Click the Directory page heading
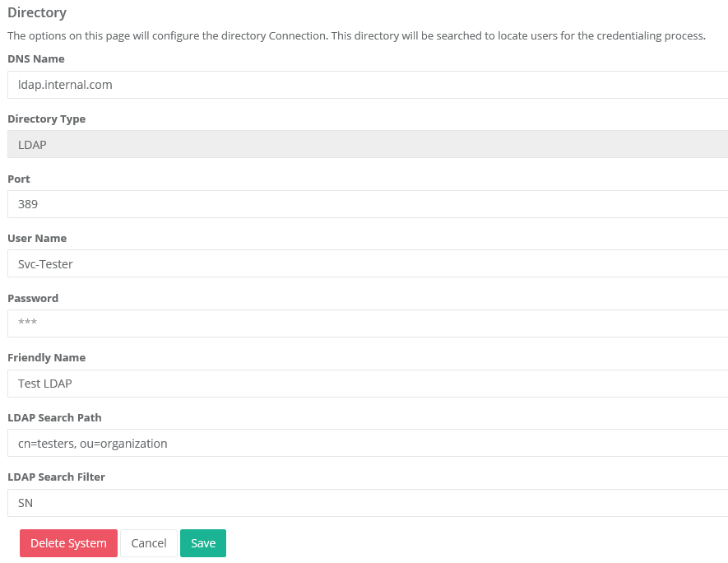Screen dimensions: 728x563 point(37,13)
